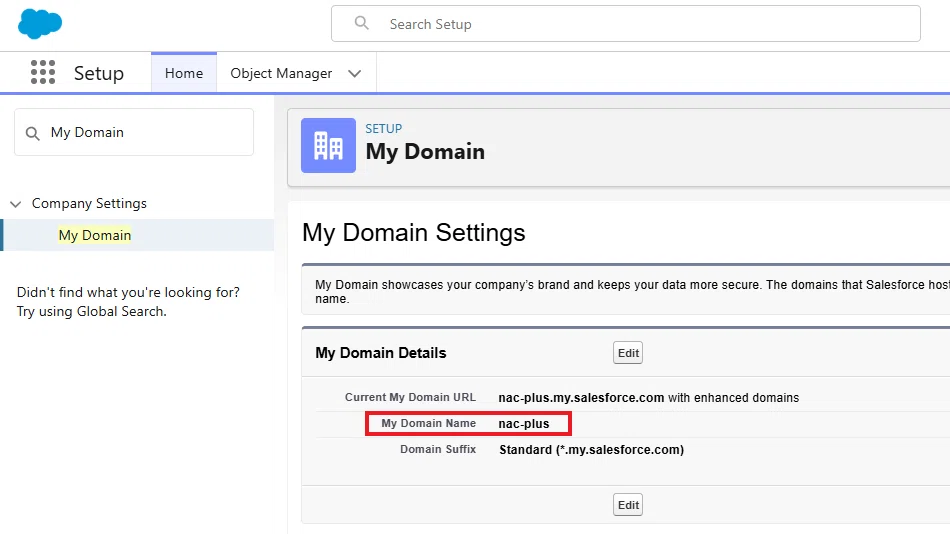Image resolution: width=950 pixels, height=534 pixels.
Task: Click the Current My Domain URL label
Action: pyautogui.click(x=410, y=397)
